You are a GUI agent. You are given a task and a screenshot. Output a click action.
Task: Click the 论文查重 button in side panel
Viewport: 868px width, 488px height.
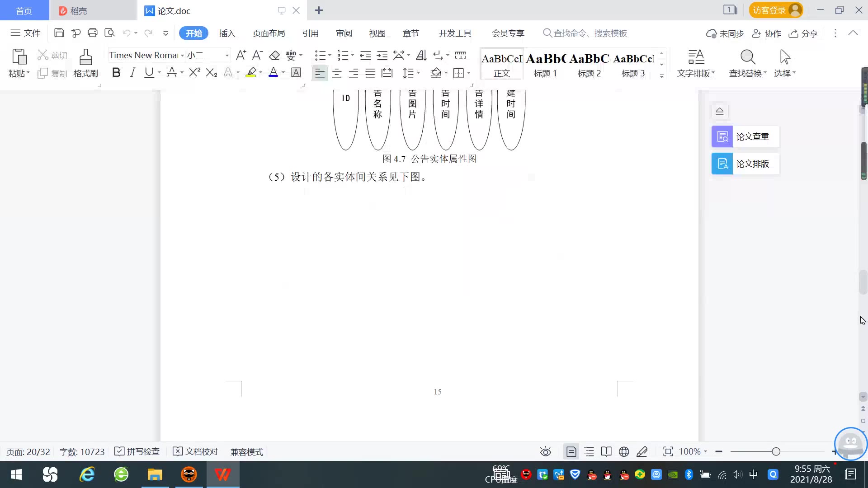(x=745, y=136)
